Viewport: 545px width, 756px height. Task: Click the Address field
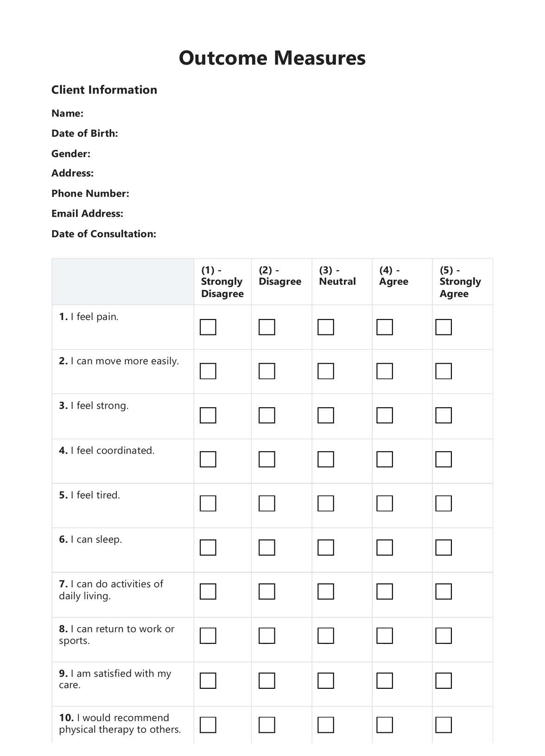pos(185,173)
